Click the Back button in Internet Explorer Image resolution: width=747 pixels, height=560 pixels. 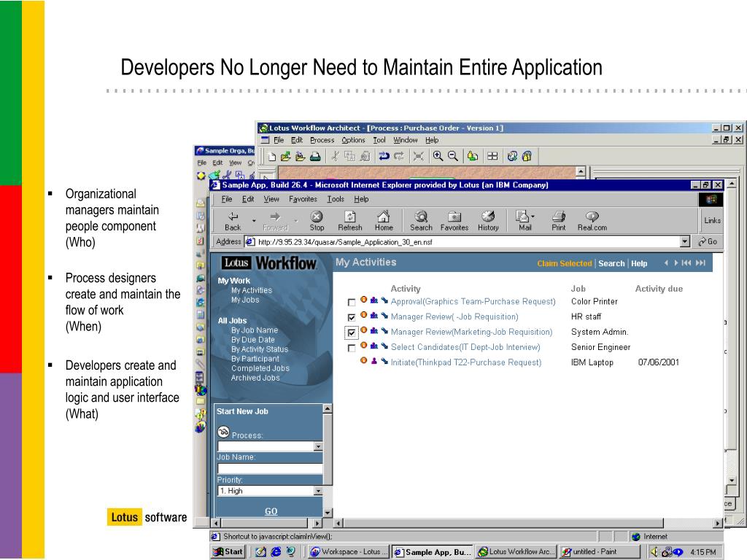[233, 222]
